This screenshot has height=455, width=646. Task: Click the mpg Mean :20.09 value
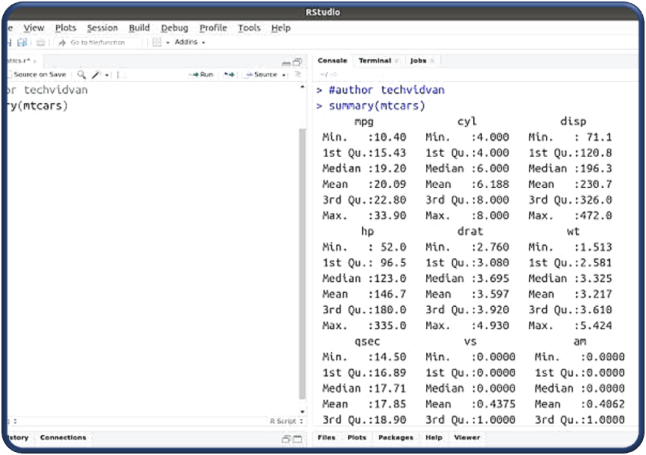coord(364,184)
